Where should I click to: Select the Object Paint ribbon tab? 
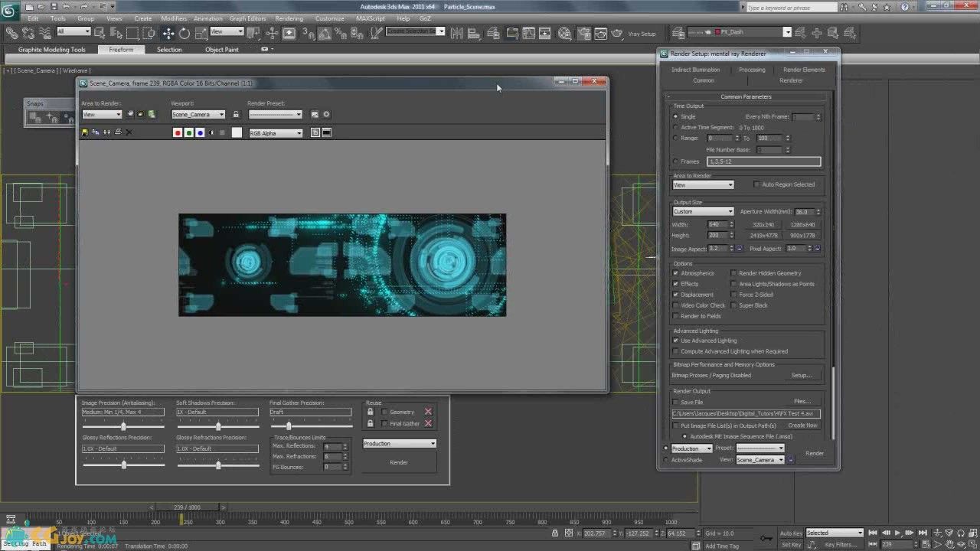point(221,50)
